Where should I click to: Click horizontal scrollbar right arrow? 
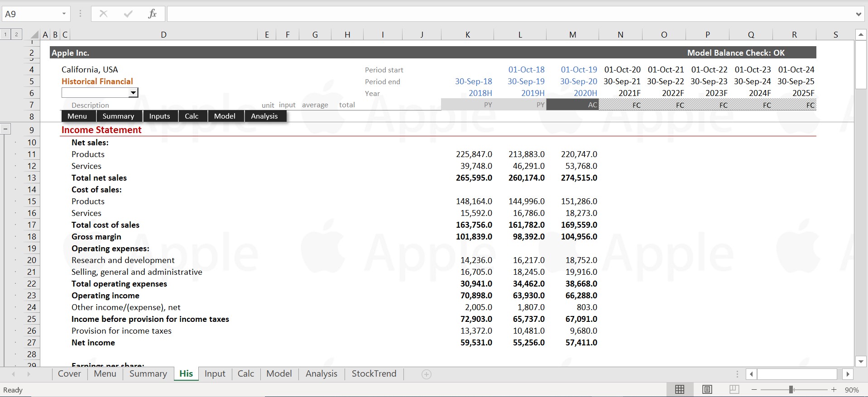[848, 374]
